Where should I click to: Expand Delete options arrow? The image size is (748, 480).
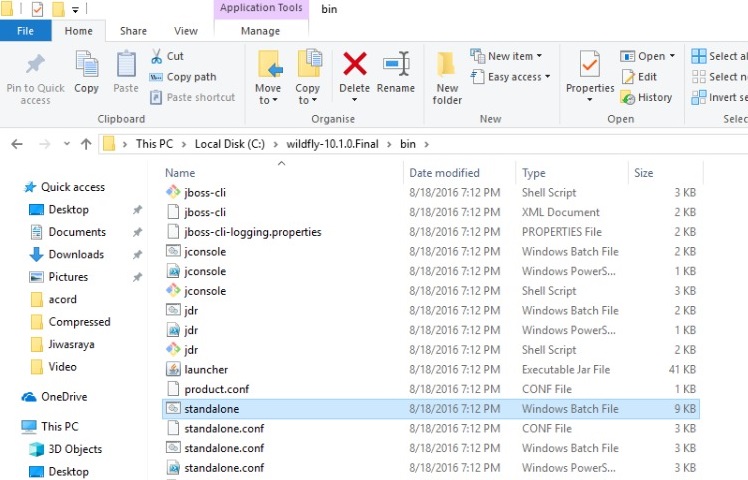[354, 100]
